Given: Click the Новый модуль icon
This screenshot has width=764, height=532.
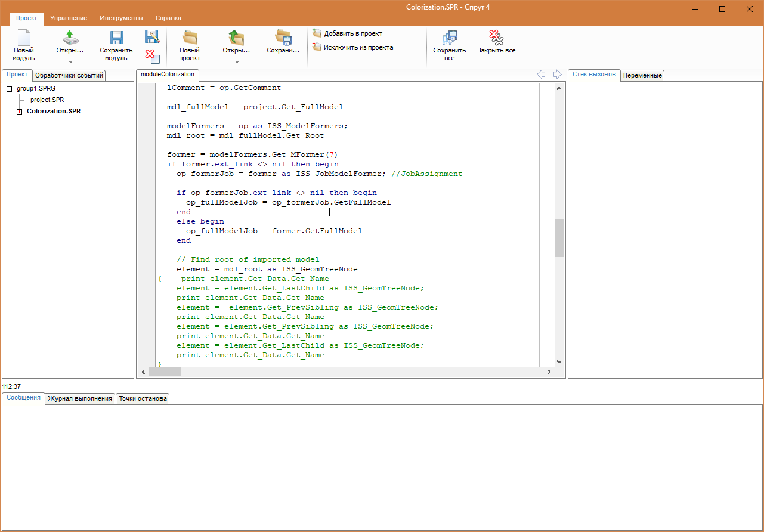Looking at the screenshot, I should [x=23, y=38].
